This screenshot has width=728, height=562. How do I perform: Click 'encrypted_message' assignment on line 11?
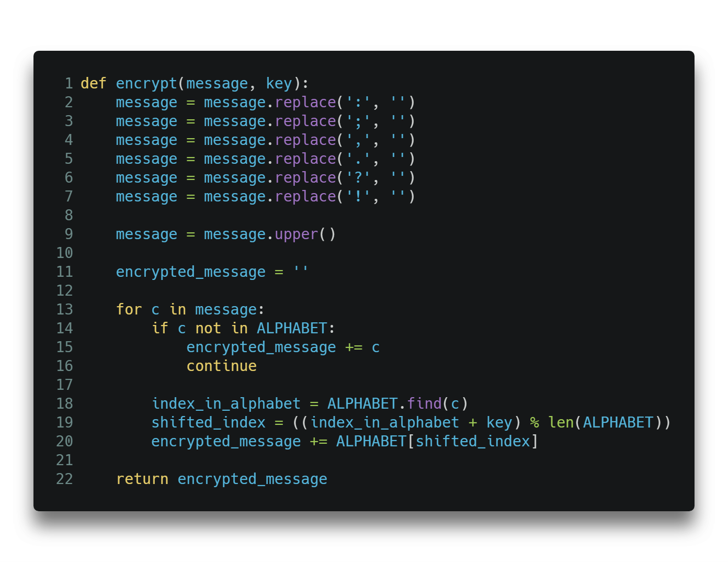[190, 272]
